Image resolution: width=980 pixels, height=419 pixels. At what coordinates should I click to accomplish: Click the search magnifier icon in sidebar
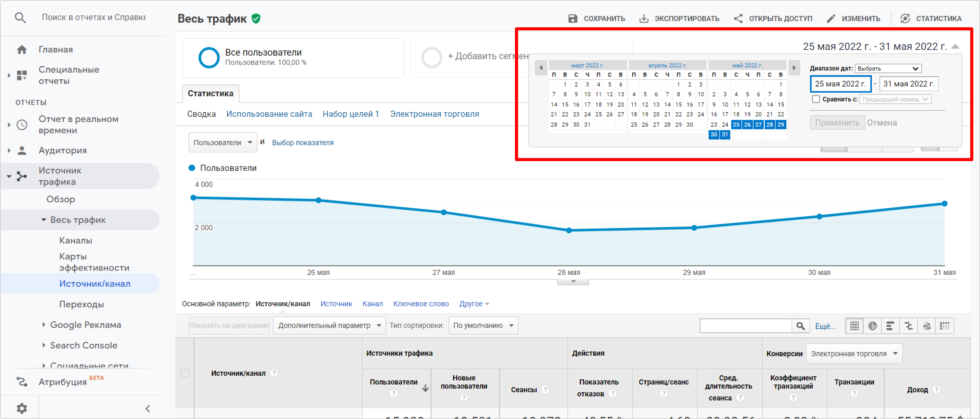pos(20,18)
